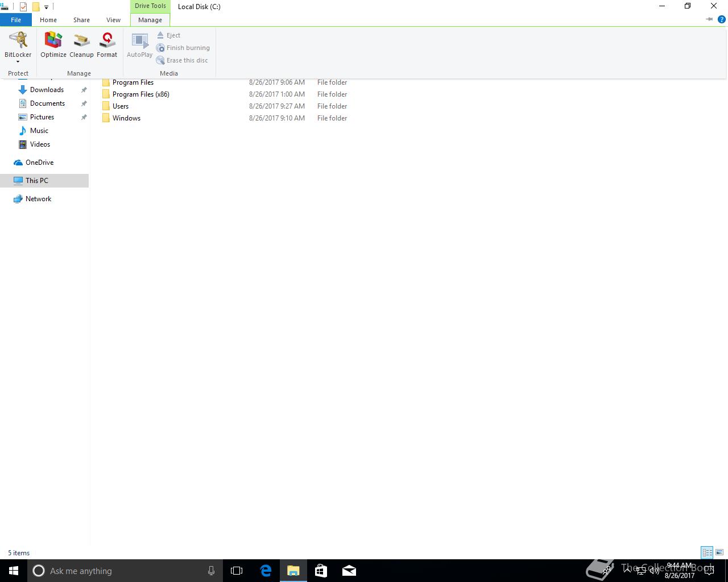Click the AutoPlay ribbon button
728x582 pixels.
(x=139, y=45)
